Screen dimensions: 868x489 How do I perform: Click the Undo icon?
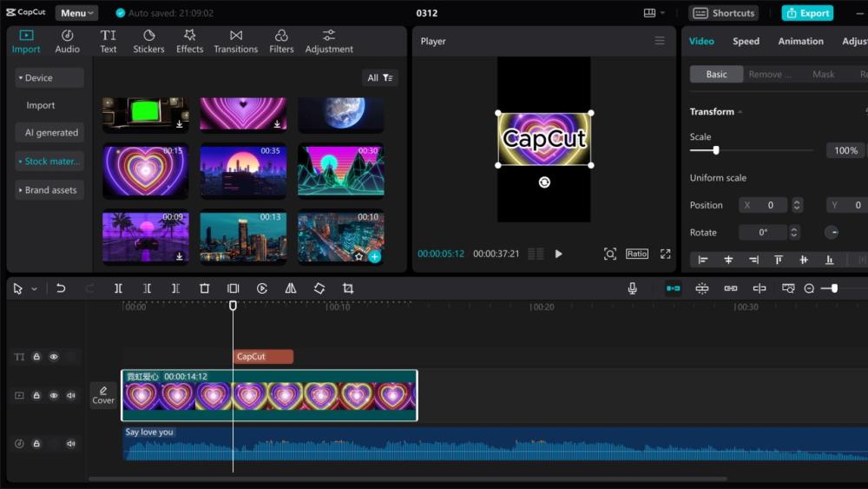[61, 288]
